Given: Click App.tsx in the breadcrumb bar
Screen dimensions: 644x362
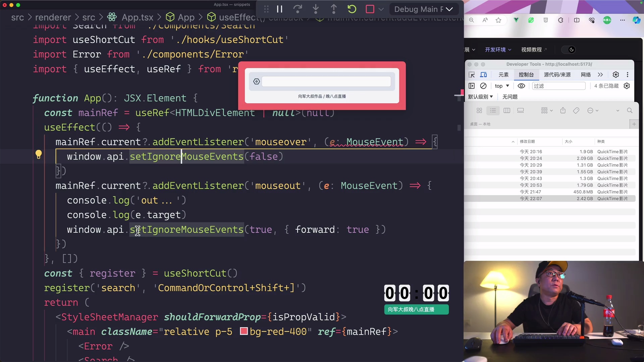Looking at the screenshot, I should coord(138,17).
